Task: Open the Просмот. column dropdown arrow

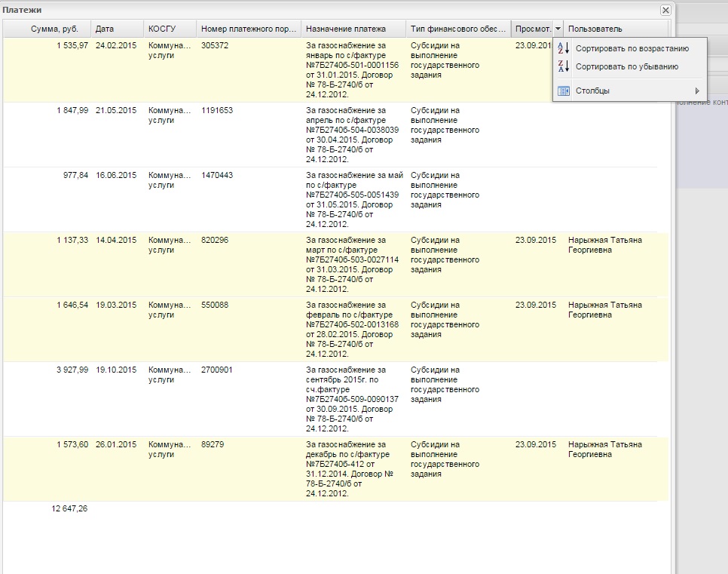Action: pos(558,29)
